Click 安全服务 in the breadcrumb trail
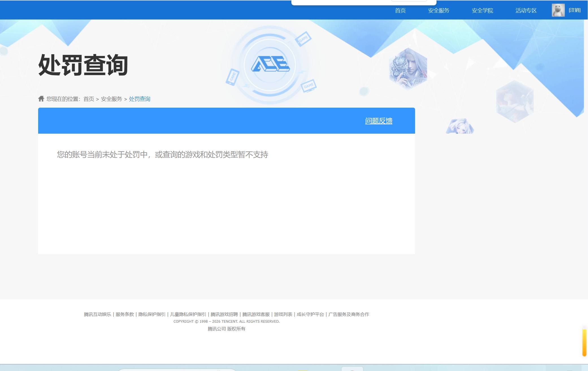 point(112,99)
